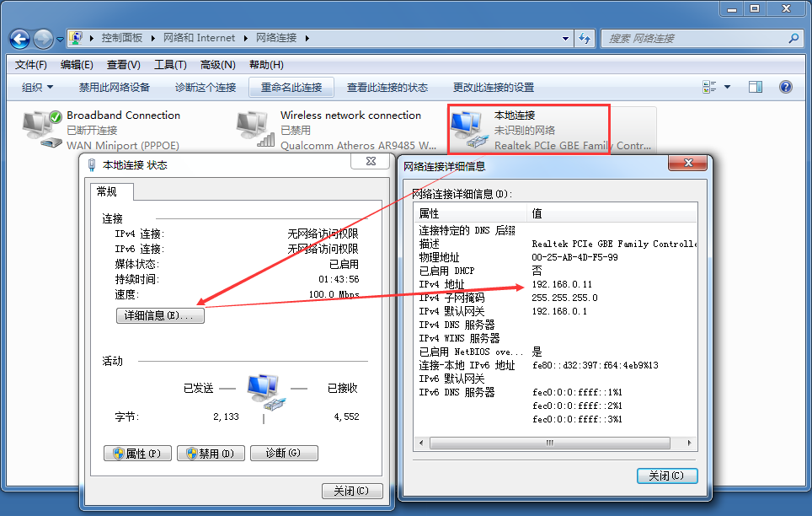Image resolution: width=812 pixels, height=516 pixels.
Task: Click 禁用(D) button in status dialog
Action: click(211, 454)
